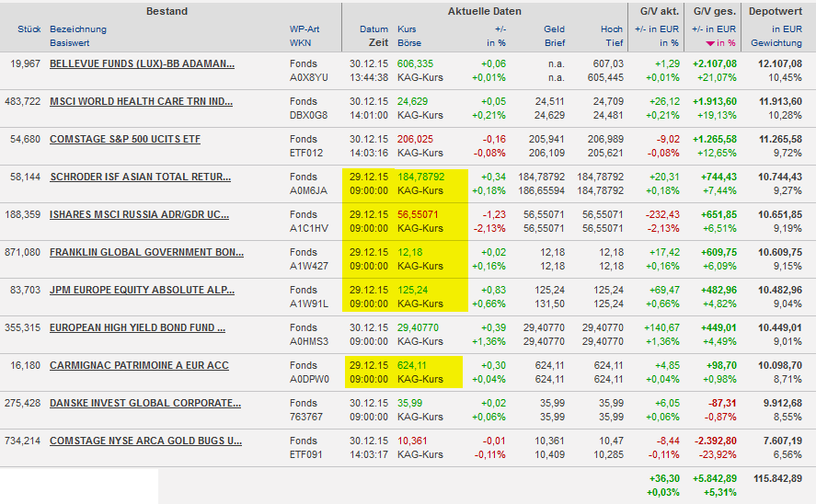Select COMSTAGE NYSE ARCA GOLD BUGS U... link
Screen dimensions: 816x504
(145, 441)
